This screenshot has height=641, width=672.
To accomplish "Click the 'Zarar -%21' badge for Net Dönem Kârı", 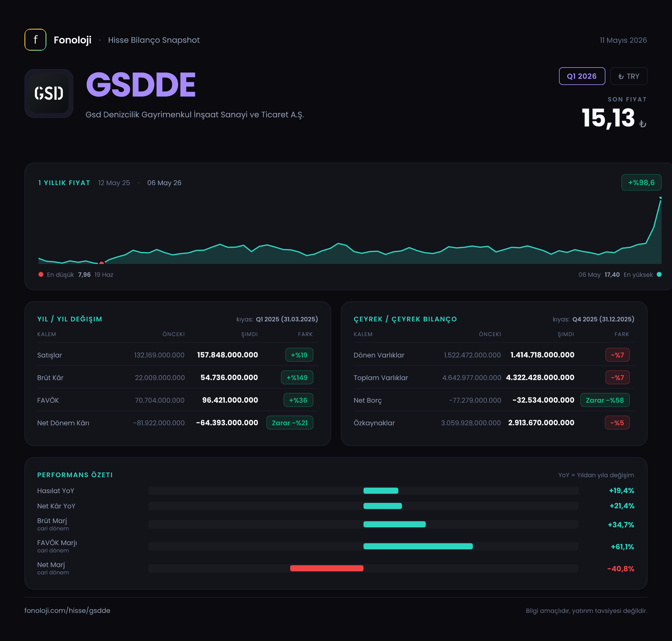I will click(290, 423).
